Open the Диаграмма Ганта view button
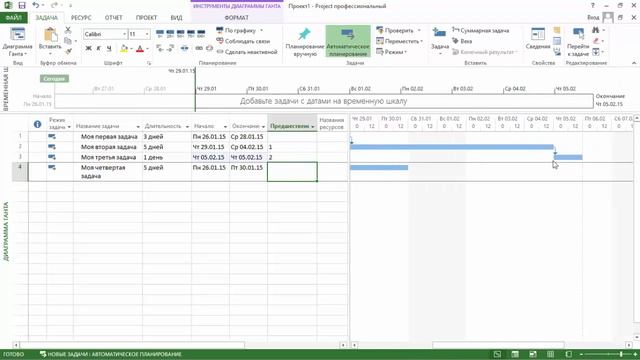Screen dimensions: 640x360 click(x=17, y=42)
